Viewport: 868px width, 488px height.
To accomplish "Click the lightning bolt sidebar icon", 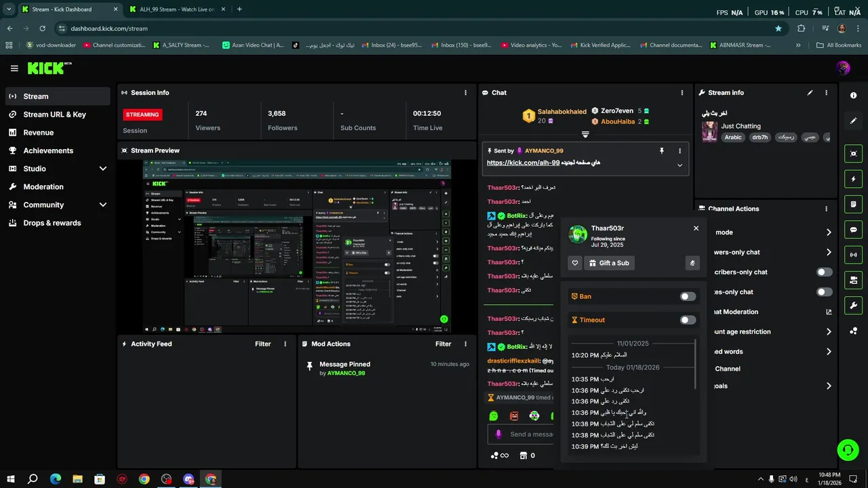I will pos(854,179).
